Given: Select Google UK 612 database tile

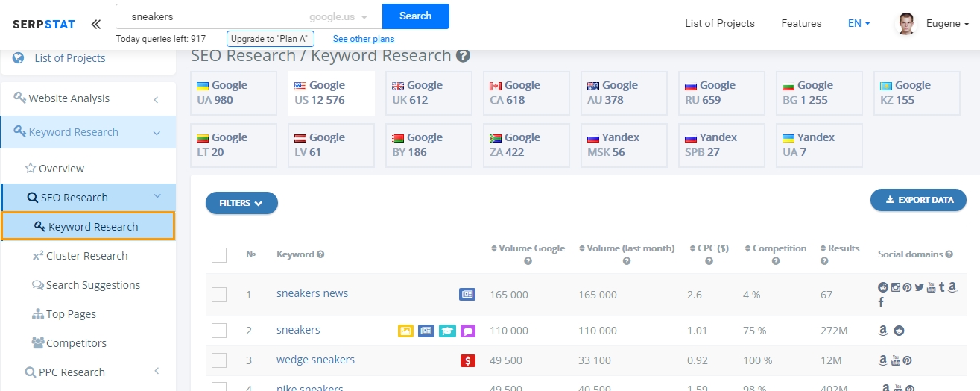Looking at the screenshot, I should click(x=429, y=93).
